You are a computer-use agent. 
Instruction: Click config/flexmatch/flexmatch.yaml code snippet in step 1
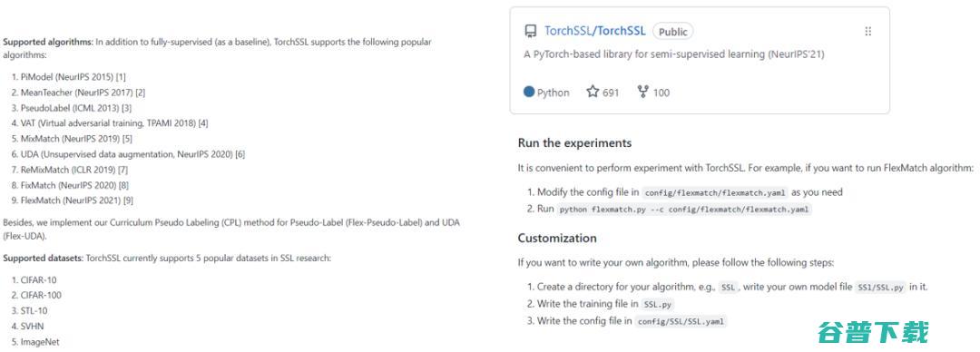click(715, 192)
